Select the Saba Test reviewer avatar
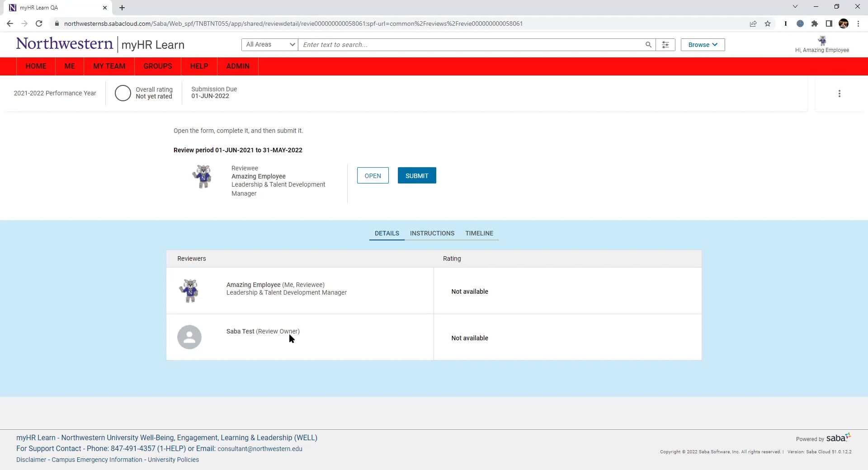The width and height of the screenshot is (868, 470). [x=189, y=337]
